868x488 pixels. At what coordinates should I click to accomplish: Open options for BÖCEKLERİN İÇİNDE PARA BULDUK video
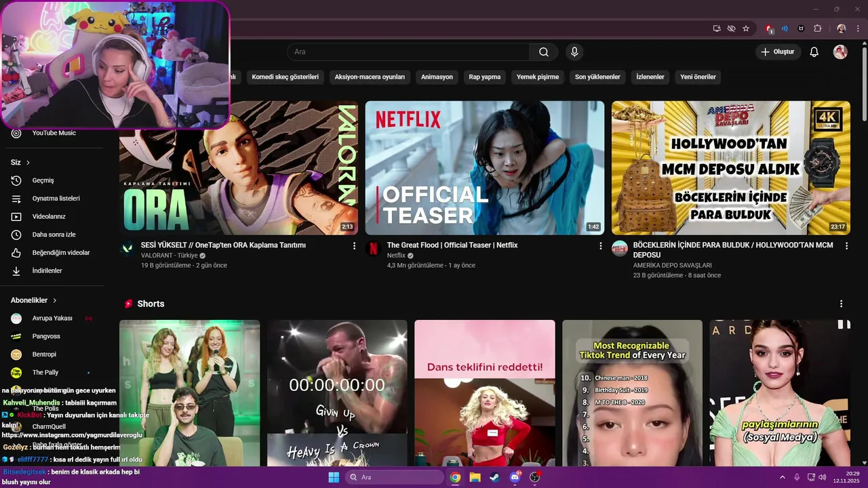point(846,246)
